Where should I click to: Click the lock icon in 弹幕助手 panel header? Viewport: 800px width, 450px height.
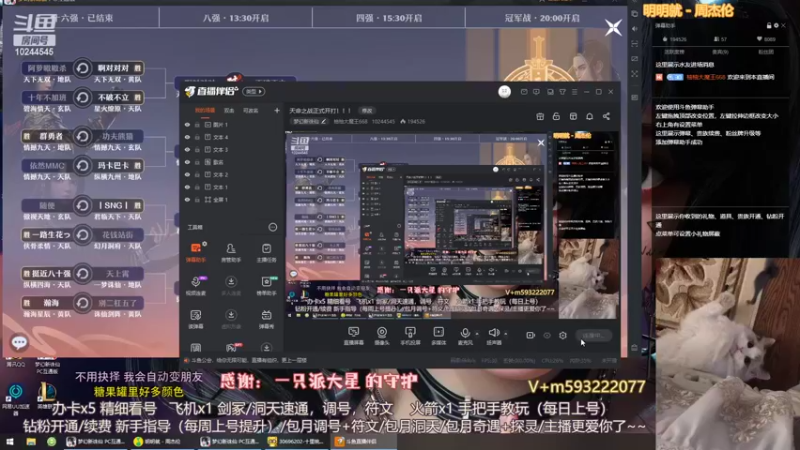point(769,26)
